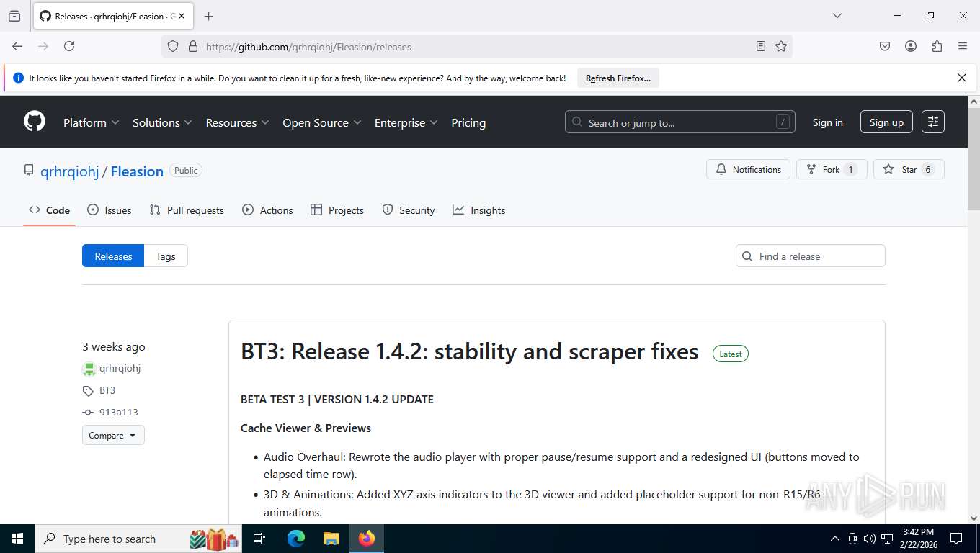This screenshot has height=553, width=980.
Task: Open the Firefox account icon
Action: tap(911, 46)
